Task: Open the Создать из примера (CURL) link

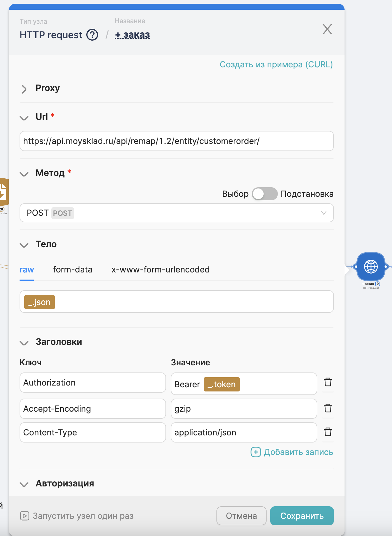Action: (x=276, y=64)
